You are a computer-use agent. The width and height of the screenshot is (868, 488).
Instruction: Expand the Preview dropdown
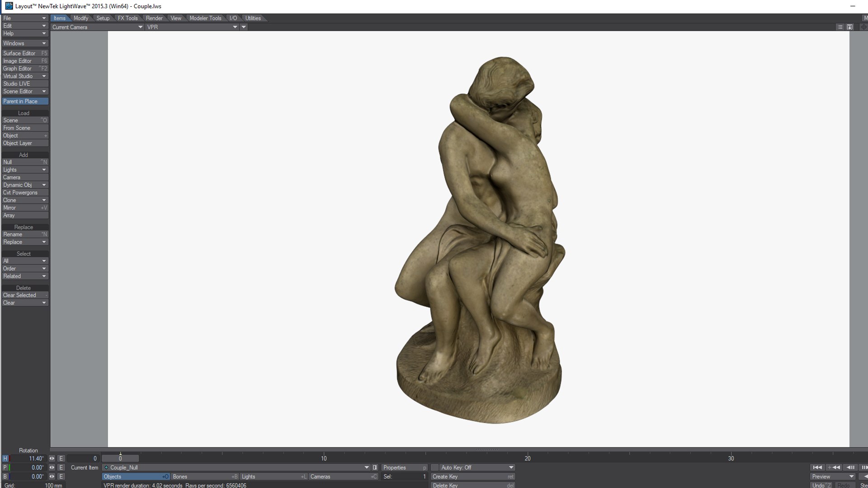pos(832,476)
